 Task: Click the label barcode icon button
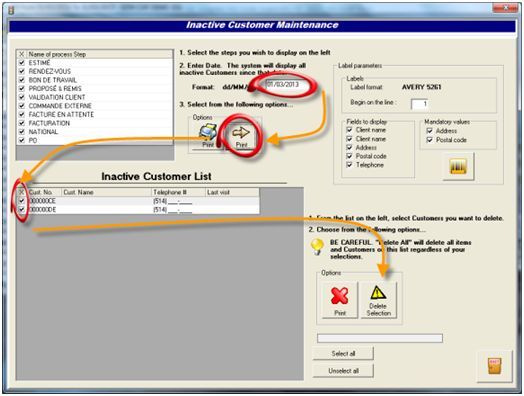(x=458, y=166)
